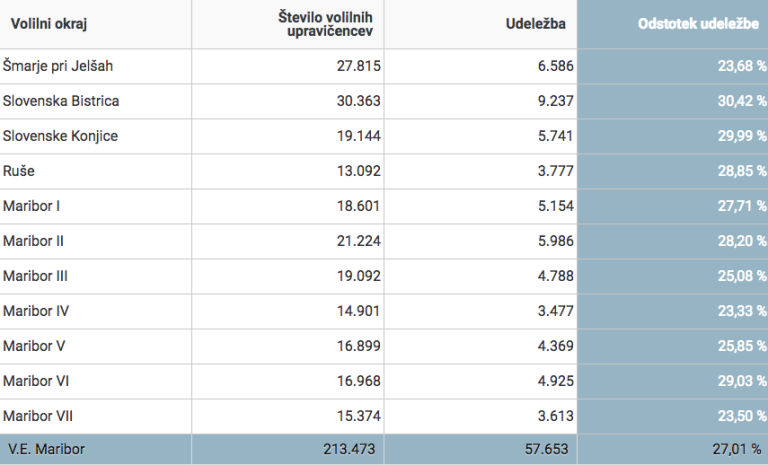Viewport: 768px width, 465px height.
Task: Click the Slovenske Konjice district name
Action: click(x=60, y=136)
